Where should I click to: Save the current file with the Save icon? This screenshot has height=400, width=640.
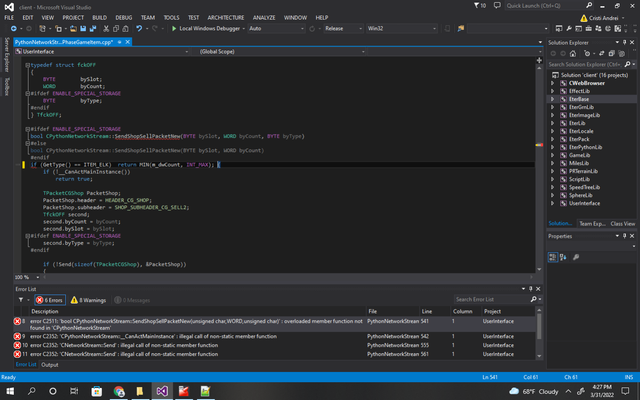point(83,29)
